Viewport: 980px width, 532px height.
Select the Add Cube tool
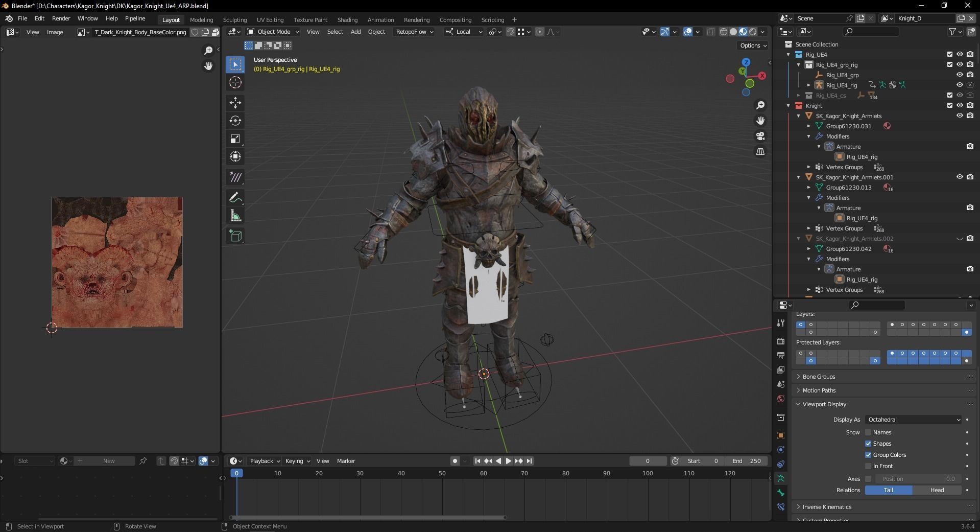(235, 236)
